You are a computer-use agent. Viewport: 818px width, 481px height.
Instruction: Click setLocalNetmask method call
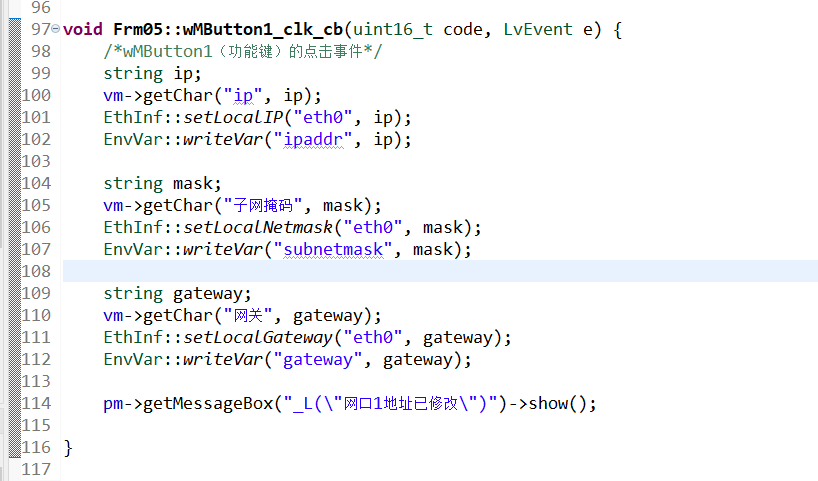point(258,227)
